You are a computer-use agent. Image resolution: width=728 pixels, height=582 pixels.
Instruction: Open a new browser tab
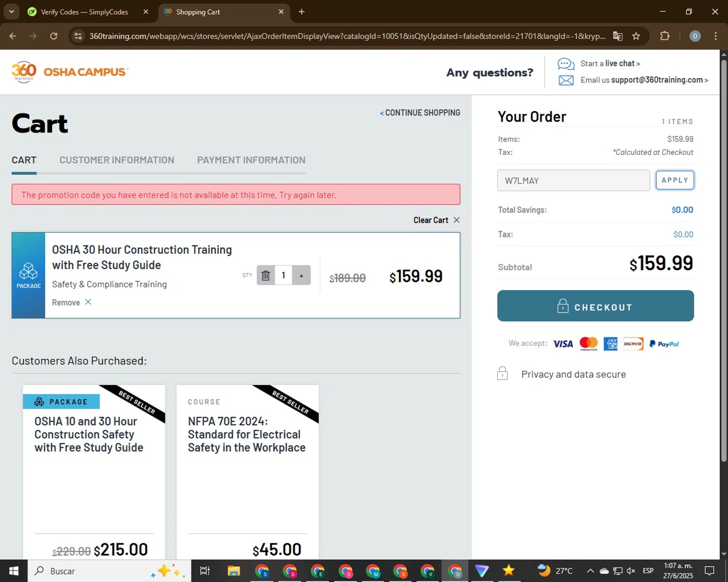pyautogui.click(x=301, y=12)
